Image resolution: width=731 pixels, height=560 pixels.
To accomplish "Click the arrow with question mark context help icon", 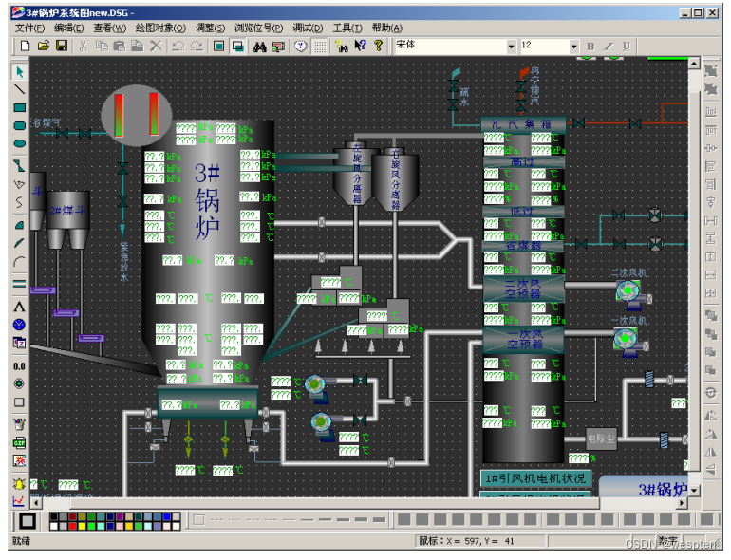I will [x=360, y=46].
